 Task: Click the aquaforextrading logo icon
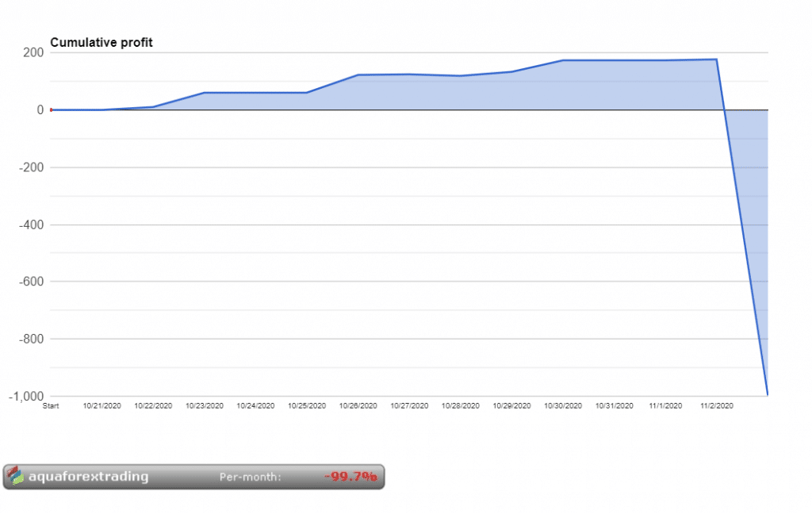coord(15,476)
